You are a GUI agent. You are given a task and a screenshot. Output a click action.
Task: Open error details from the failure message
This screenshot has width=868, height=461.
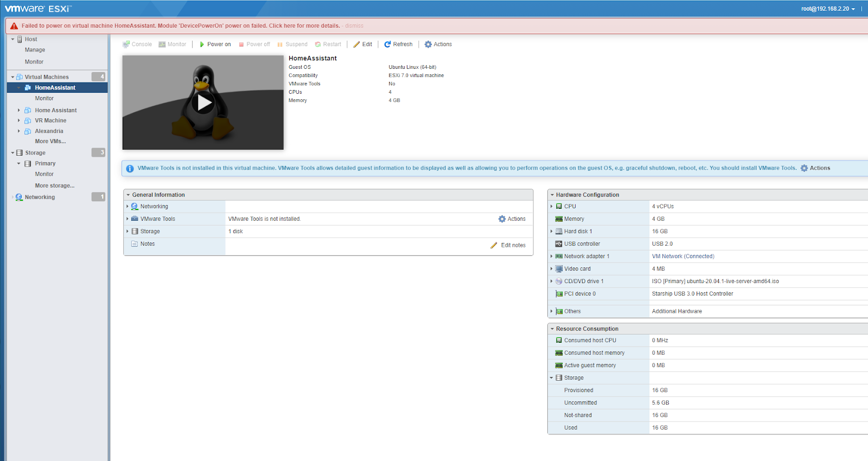(x=304, y=26)
